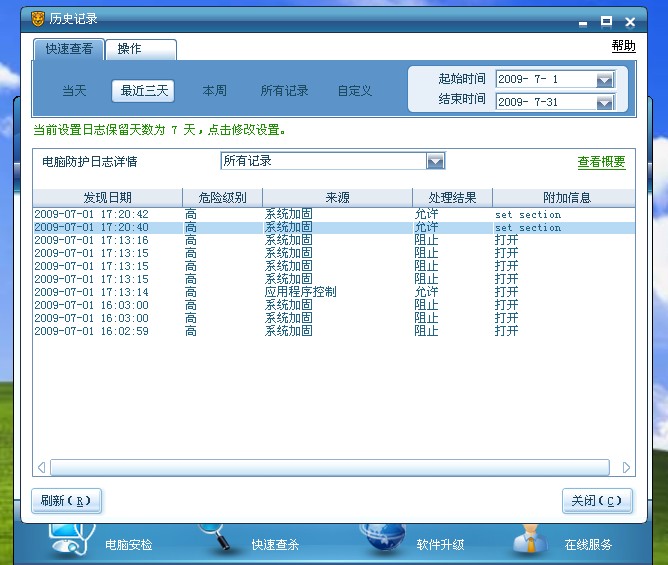Sort by 来源 column header
This screenshot has width=668, height=565.
[337, 198]
